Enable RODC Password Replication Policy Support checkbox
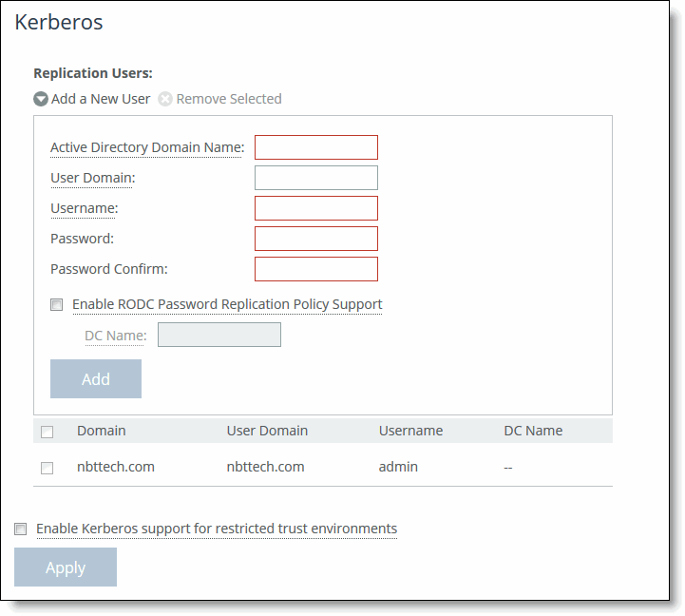685x616 pixels. [57, 305]
